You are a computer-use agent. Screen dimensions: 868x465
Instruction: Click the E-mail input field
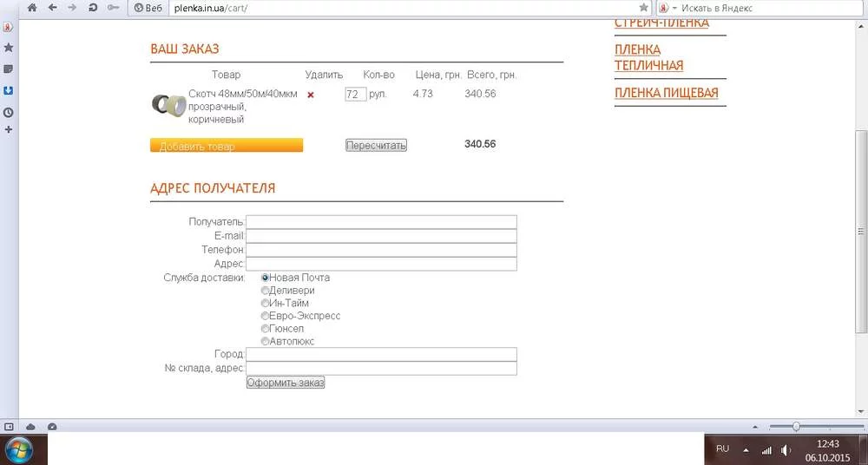point(381,236)
